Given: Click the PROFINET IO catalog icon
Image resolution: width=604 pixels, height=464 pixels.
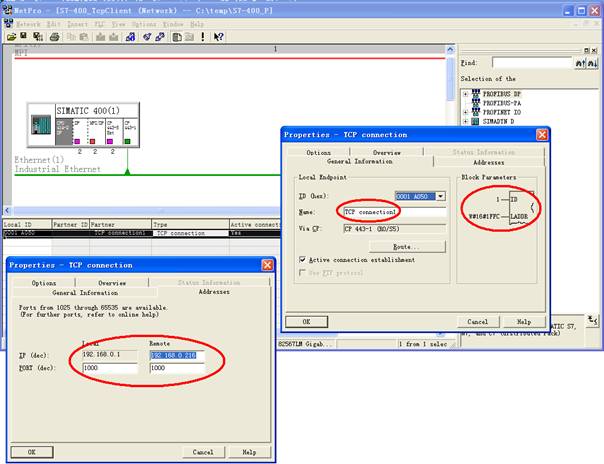Looking at the screenshot, I should (476, 112).
